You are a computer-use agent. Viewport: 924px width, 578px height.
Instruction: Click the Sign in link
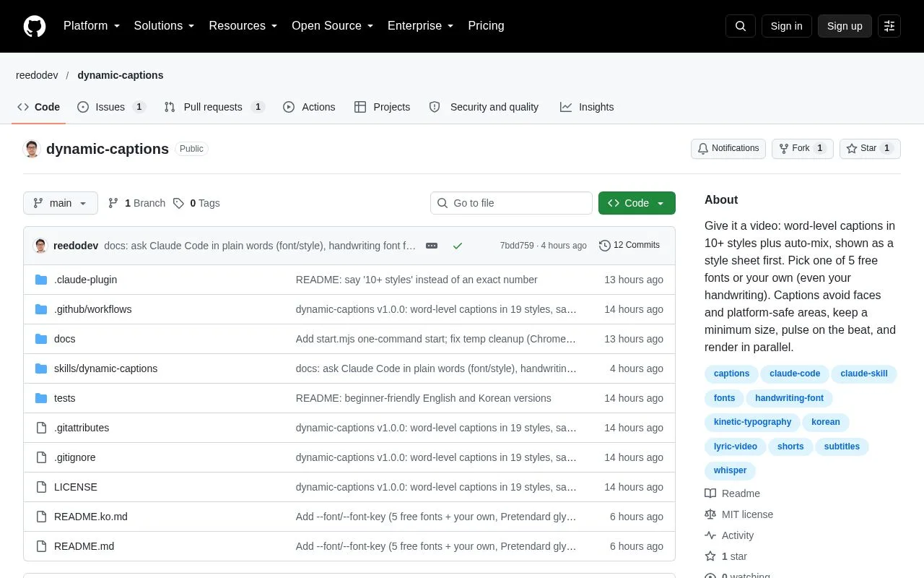point(786,26)
